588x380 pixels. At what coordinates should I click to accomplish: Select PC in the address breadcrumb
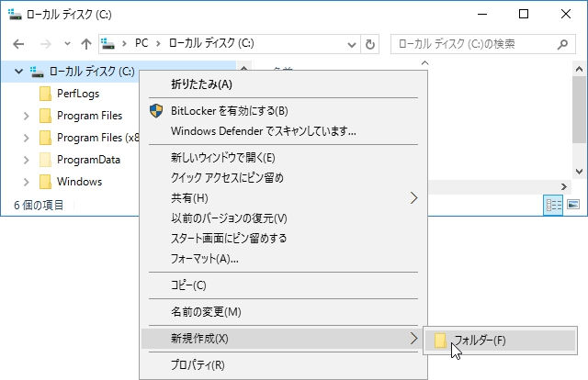point(141,43)
